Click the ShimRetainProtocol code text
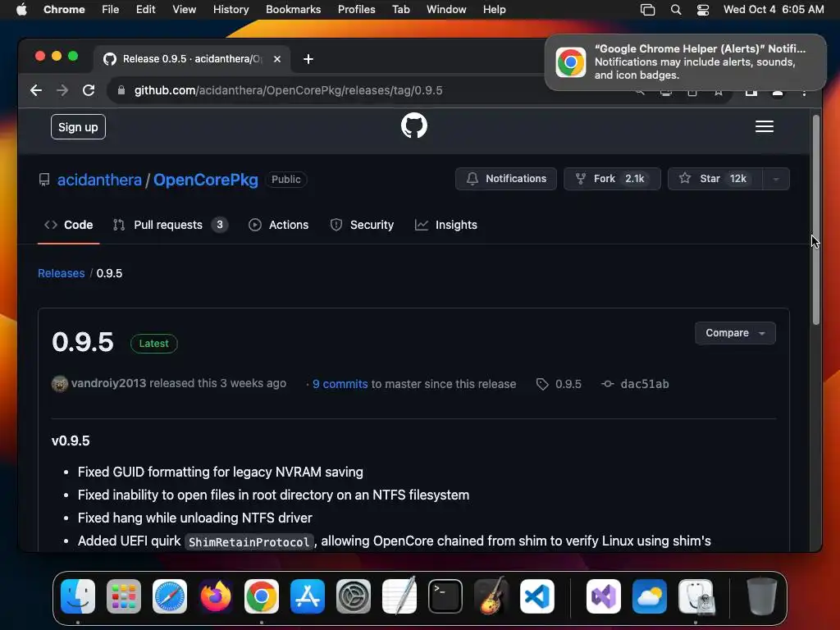The width and height of the screenshot is (840, 630). 249,541
